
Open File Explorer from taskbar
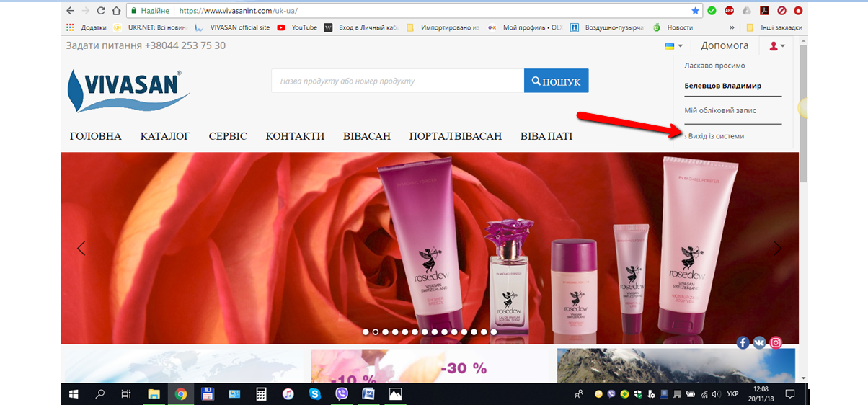(x=154, y=393)
